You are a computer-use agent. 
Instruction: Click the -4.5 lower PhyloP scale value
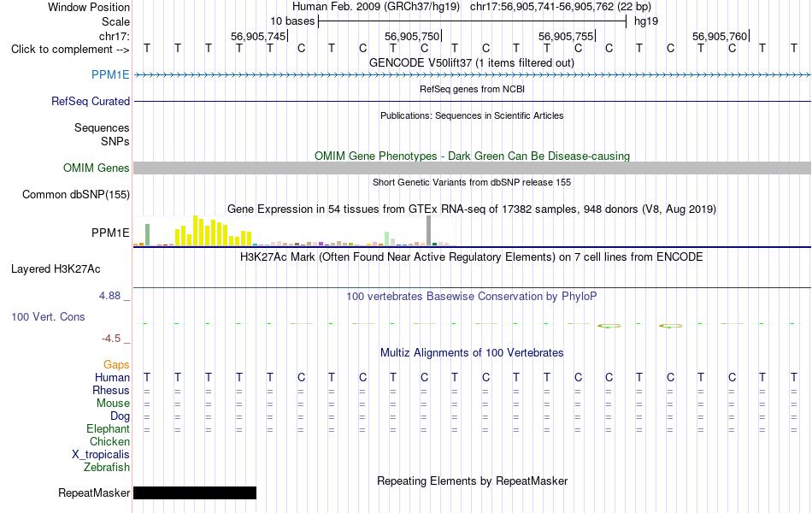(111, 339)
